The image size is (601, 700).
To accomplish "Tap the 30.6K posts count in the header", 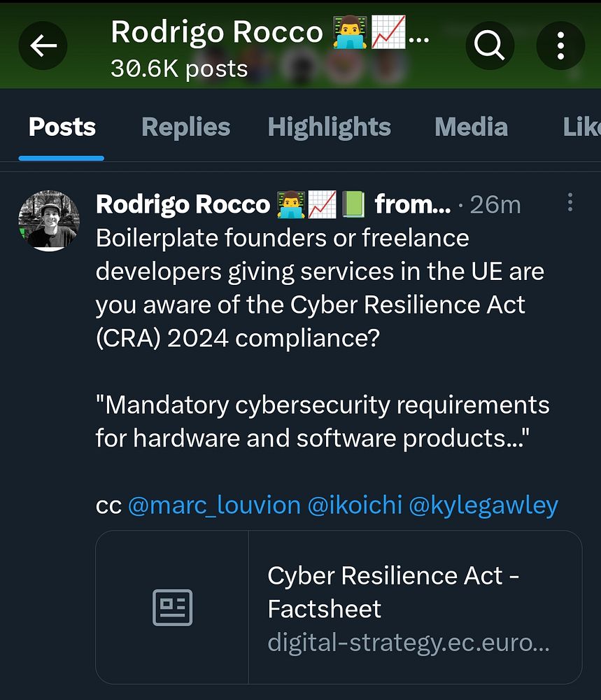I will point(179,69).
